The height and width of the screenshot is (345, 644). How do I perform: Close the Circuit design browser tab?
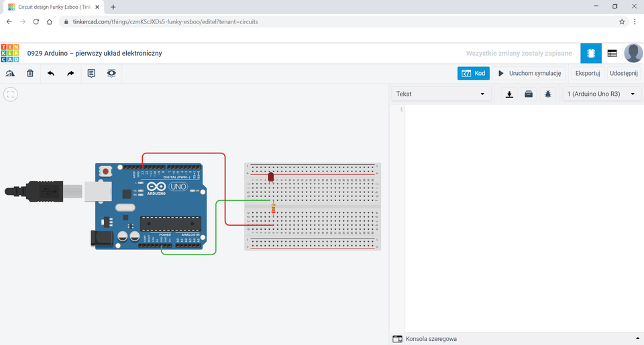tap(97, 7)
